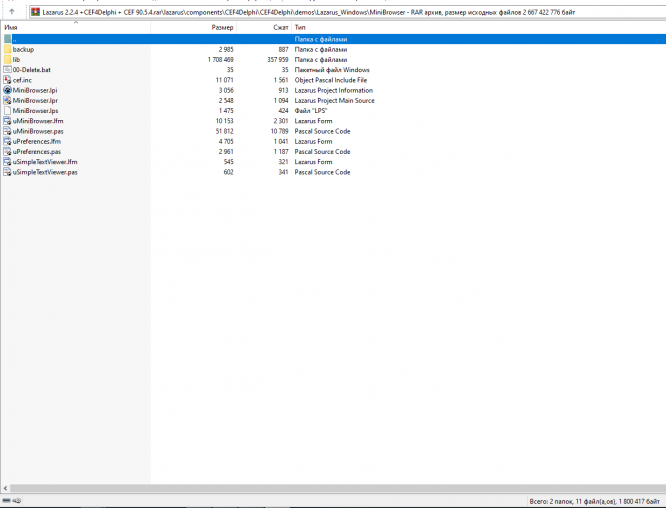
Task: Sort by the Сжат column header
Action: (264, 27)
